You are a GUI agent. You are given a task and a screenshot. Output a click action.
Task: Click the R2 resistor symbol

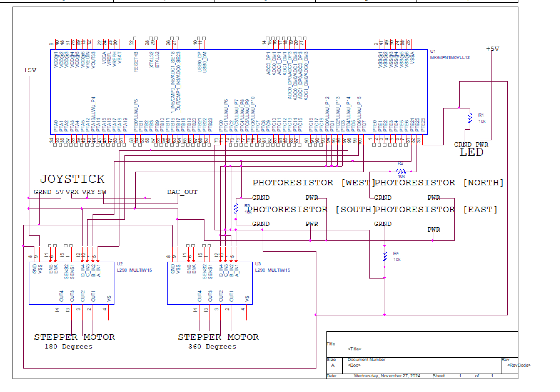tap(401, 171)
